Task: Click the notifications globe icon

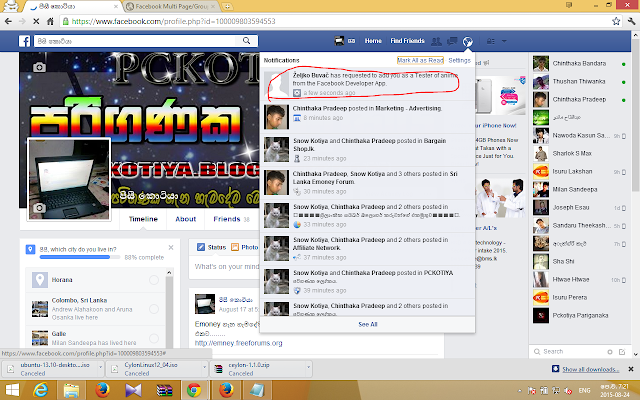Action: pos(468,41)
